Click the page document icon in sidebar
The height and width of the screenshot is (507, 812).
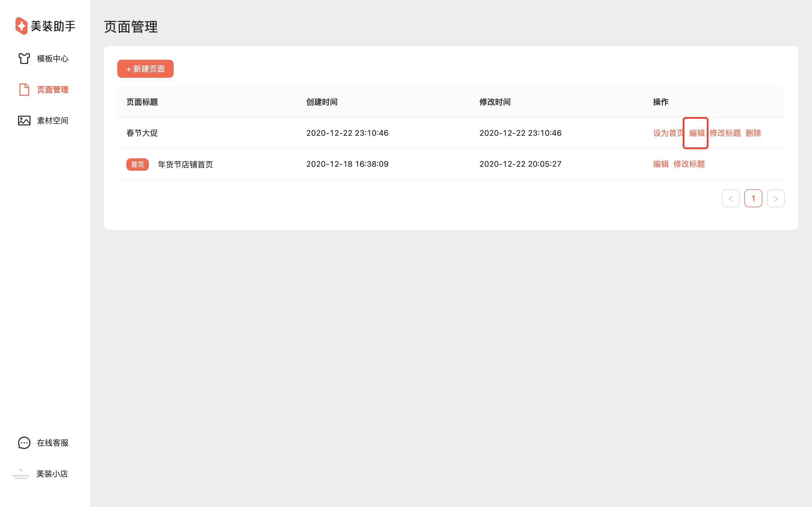[x=24, y=90]
